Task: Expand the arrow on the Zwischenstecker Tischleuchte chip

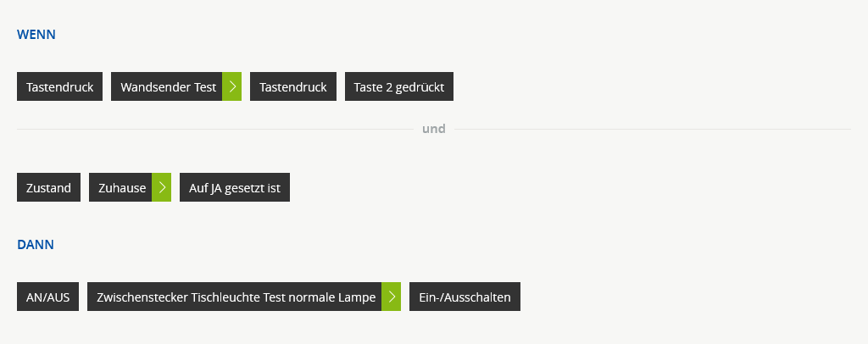Action: pyautogui.click(x=391, y=297)
